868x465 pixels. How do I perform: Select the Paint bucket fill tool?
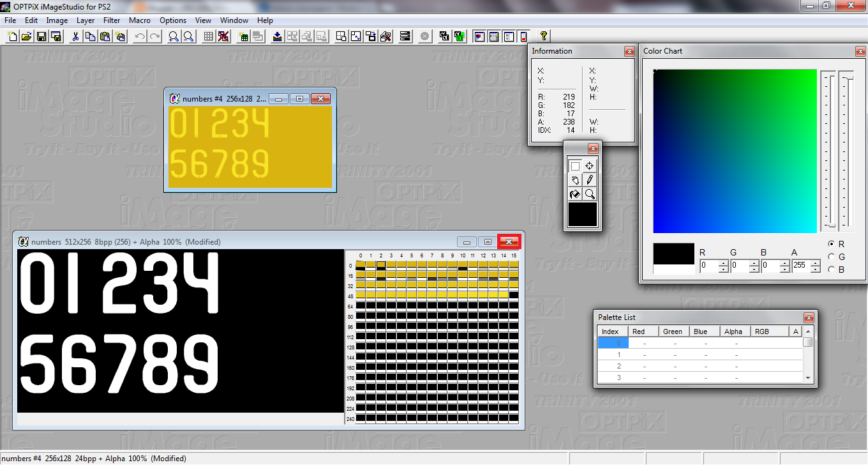click(575, 194)
